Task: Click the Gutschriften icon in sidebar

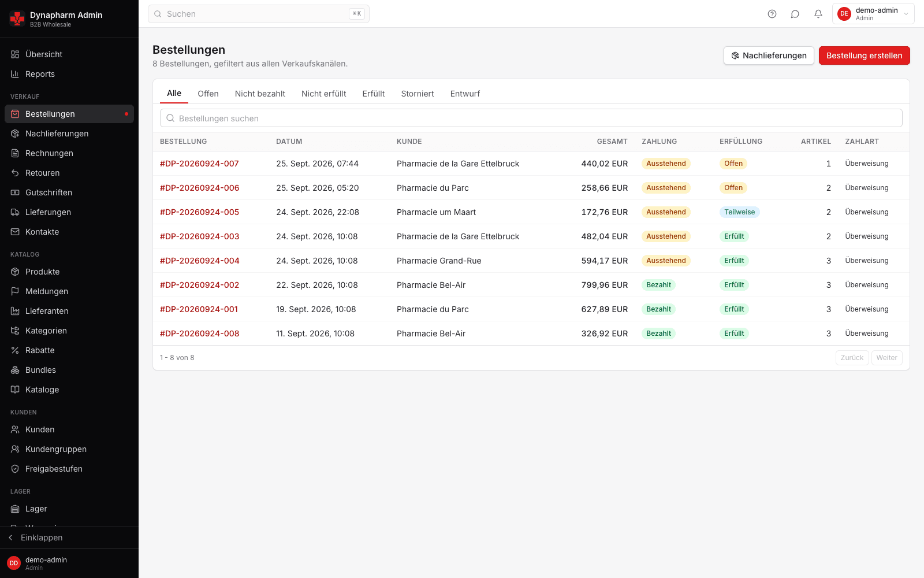Action: click(15, 192)
